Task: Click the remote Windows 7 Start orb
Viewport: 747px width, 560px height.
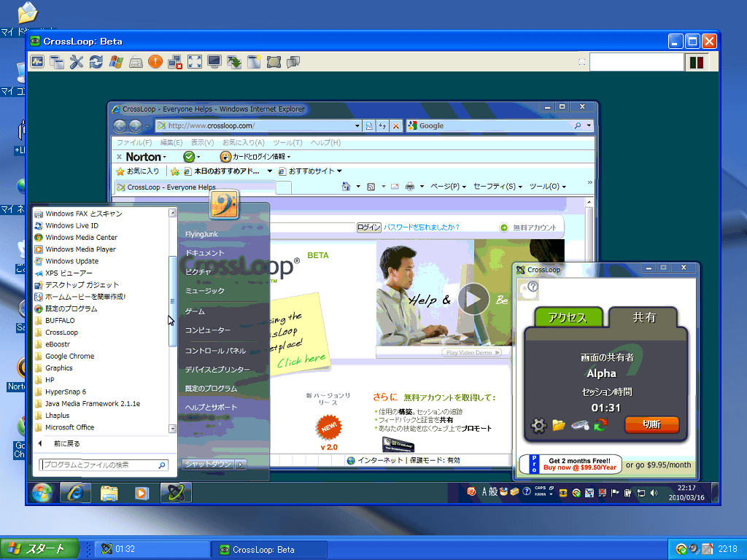Action: 42,493
